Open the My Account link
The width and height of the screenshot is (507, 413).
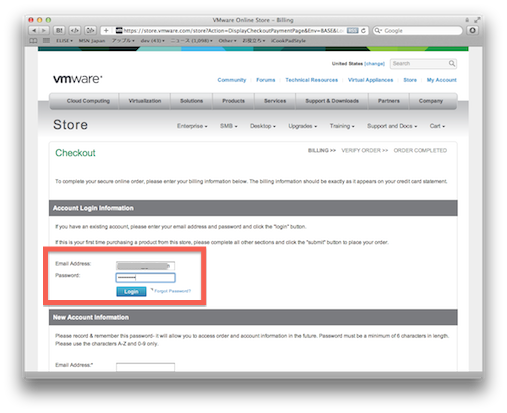(441, 80)
